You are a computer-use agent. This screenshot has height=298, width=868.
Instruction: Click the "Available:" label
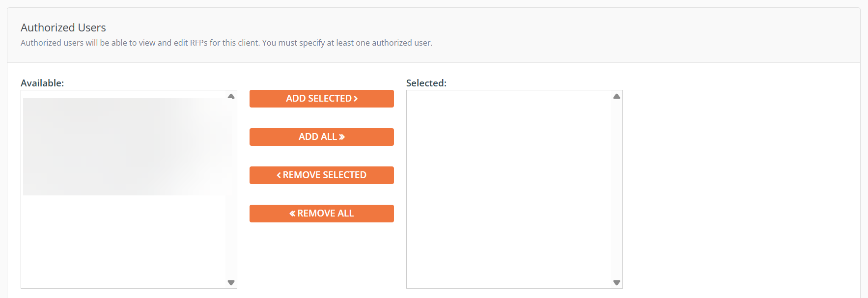[x=42, y=83]
